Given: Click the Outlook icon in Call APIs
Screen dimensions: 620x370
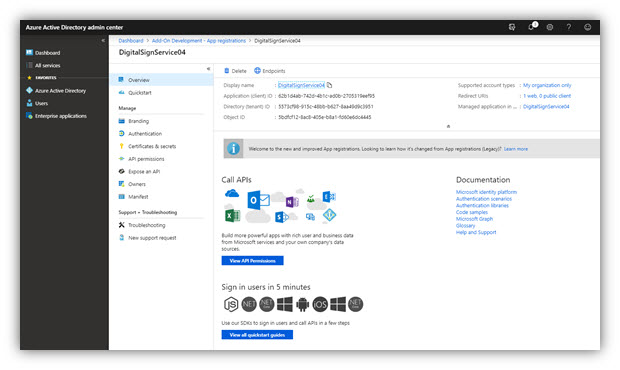Looking at the screenshot, I should pos(258,200).
